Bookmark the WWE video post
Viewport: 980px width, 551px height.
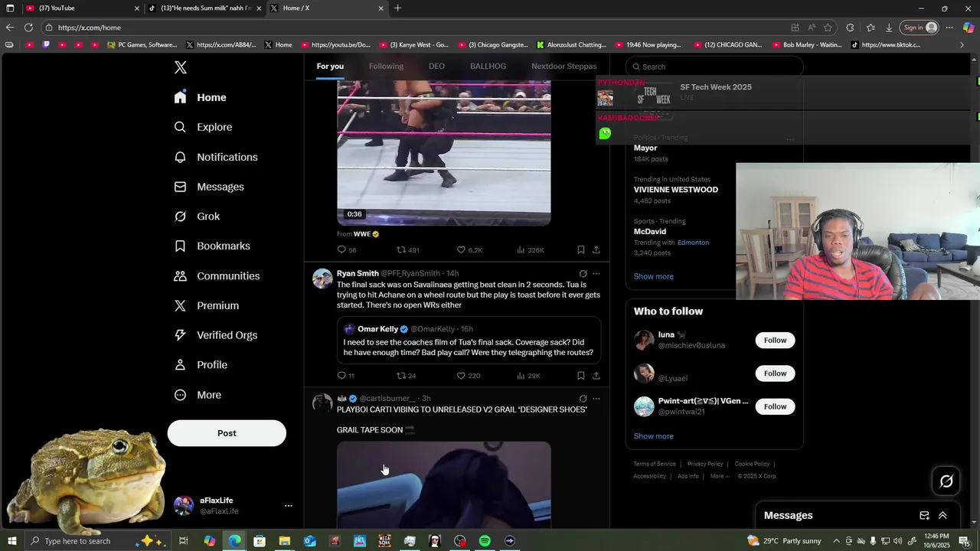click(580, 249)
